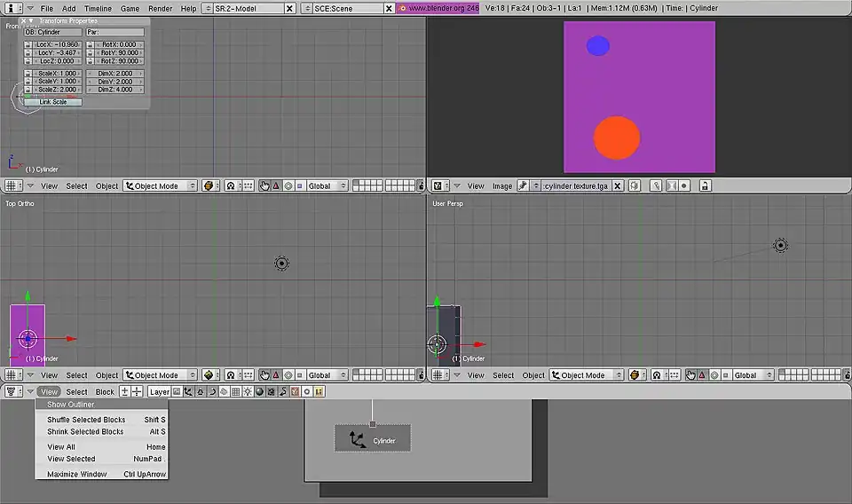852x504 pixels.
Task: Click the OB: Cylinder object name field
Action: click(x=52, y=32)
